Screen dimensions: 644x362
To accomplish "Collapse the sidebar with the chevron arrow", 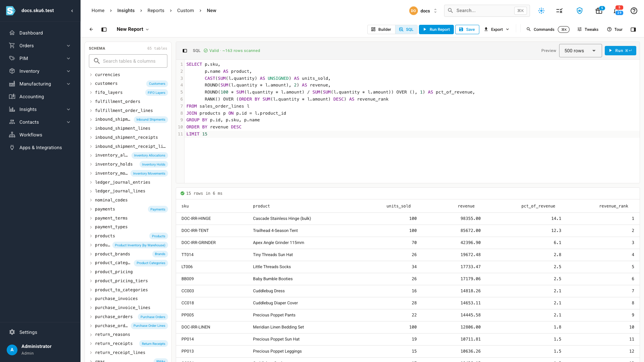I will click(72, 11).
